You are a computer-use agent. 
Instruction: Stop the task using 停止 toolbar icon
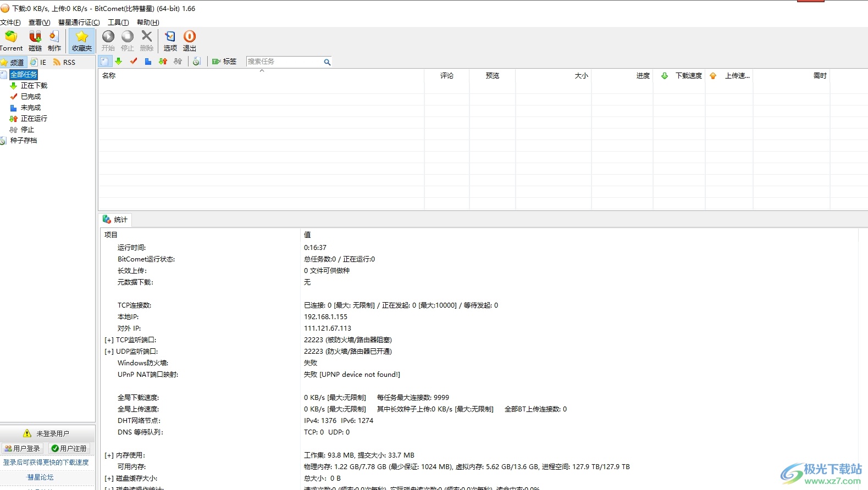coord(128,41)
